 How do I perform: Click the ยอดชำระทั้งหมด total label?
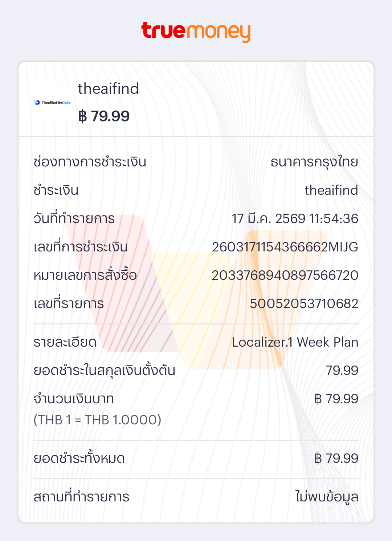tap(79, 459)
